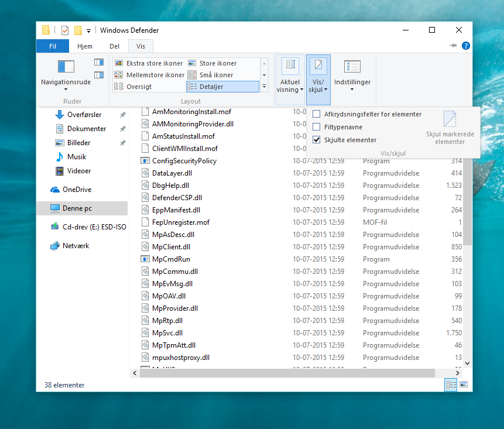Select the Små ikoner layout
The width and height of the screenshot is (504, 429).
point(215,75)
